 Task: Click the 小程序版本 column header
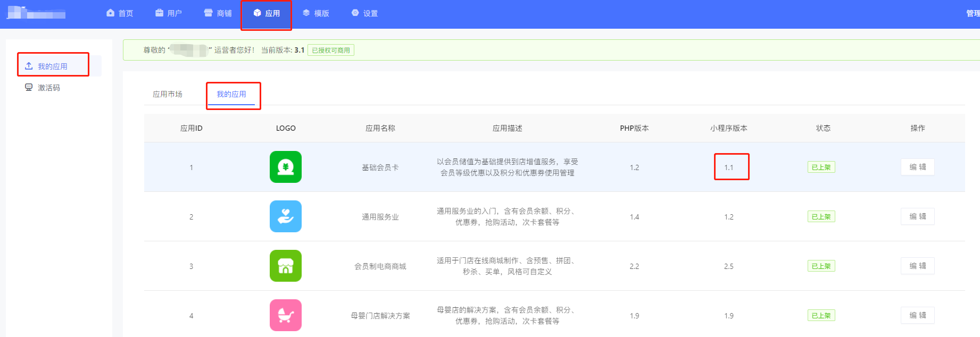click(729, 128)
